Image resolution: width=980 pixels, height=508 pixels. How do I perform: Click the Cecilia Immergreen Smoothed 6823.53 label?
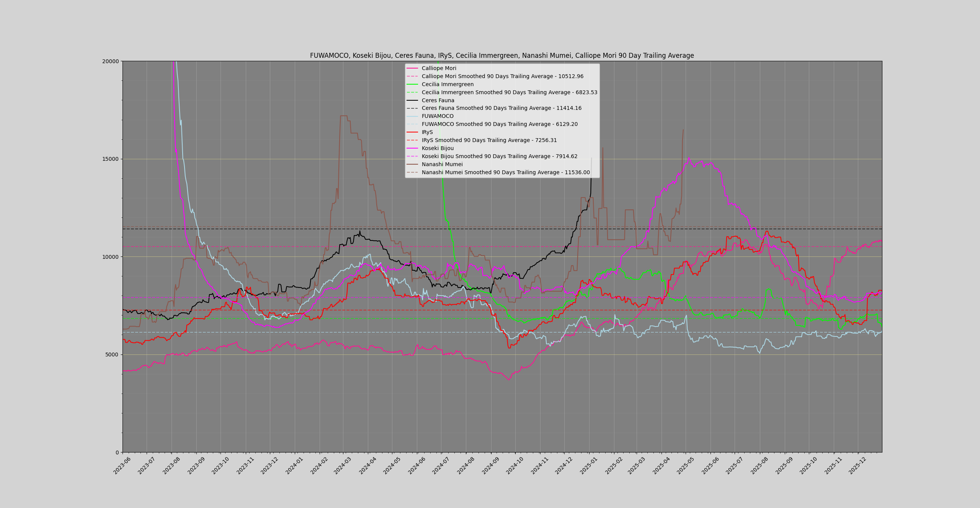click(x=509, y=92)
